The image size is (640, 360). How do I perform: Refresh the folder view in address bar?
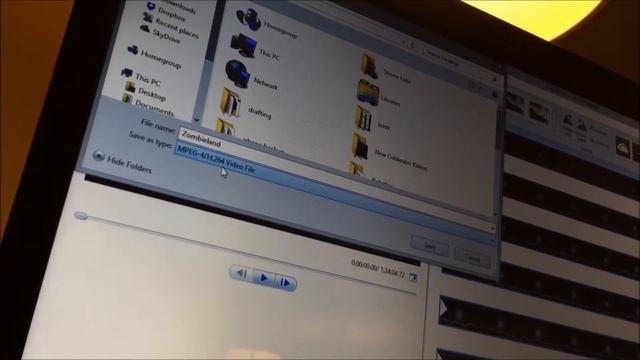coord(413,45)
